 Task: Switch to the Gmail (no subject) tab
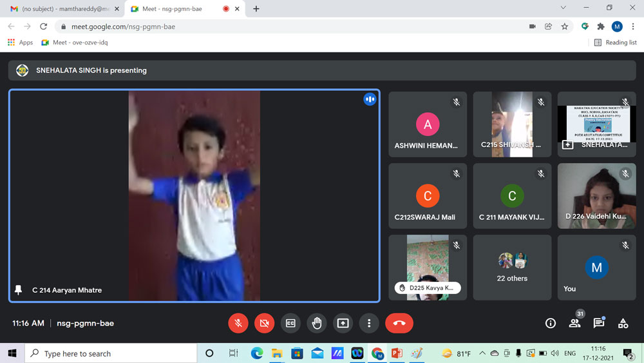coord(61,9)
